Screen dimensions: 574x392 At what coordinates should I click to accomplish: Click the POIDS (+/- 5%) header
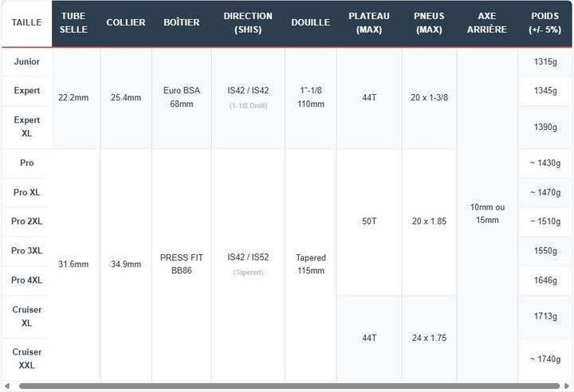point(545,22)
